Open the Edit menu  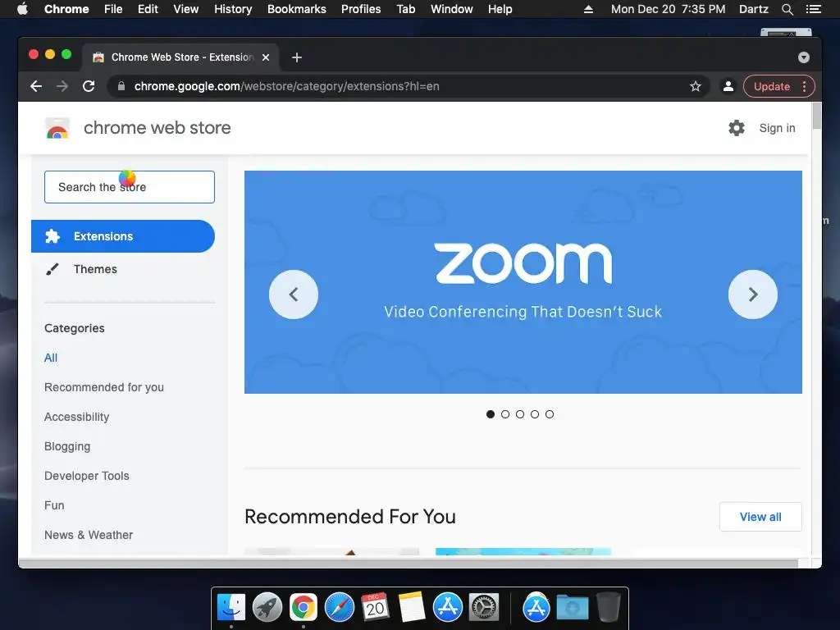pyautogui.click(x=148, y=9)
